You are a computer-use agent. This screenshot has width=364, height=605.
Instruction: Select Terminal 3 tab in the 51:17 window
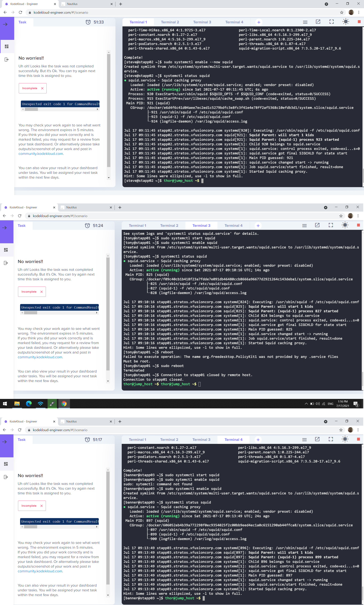pos(201,440)
